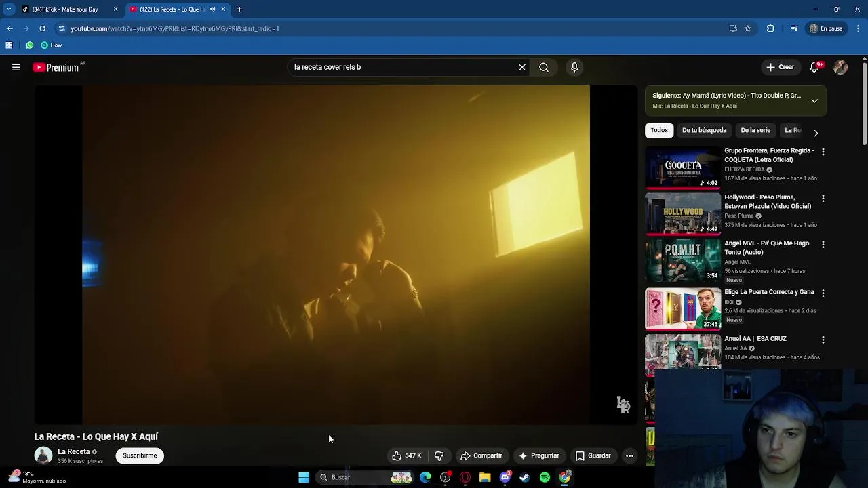Go to the YouTube Premium home logo

[56, 67]
